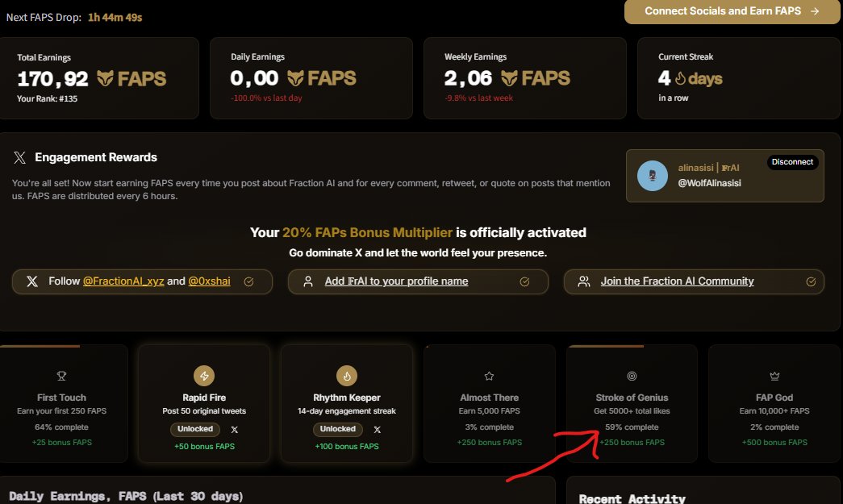Click the person icon in profile name task
Image resolution: width=843 pixels, height=504 pixels.
(308, 281)
